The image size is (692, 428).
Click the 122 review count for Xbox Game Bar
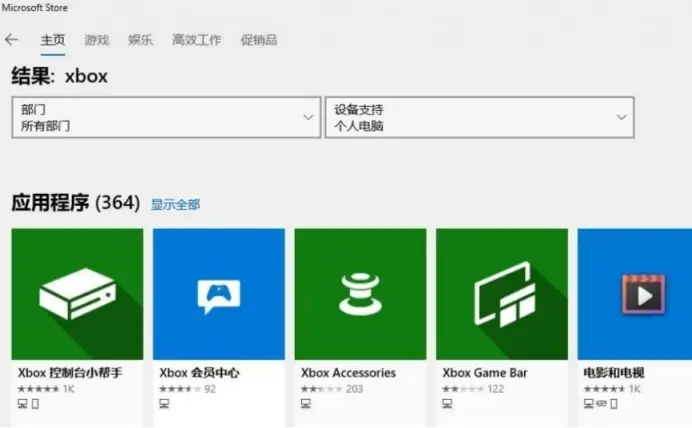pyautogui.click(x=496, y=389)
